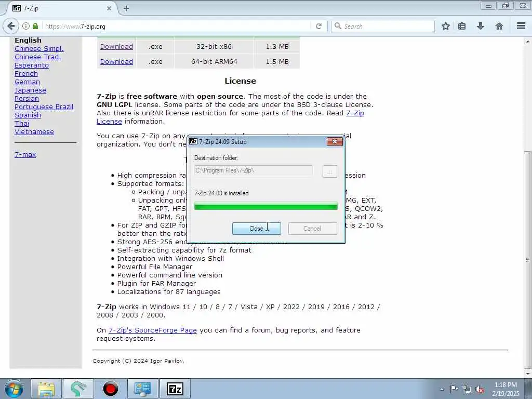
Task: Click '7-Zip 24.09 is installed' status text
Action: click(221, 193)
